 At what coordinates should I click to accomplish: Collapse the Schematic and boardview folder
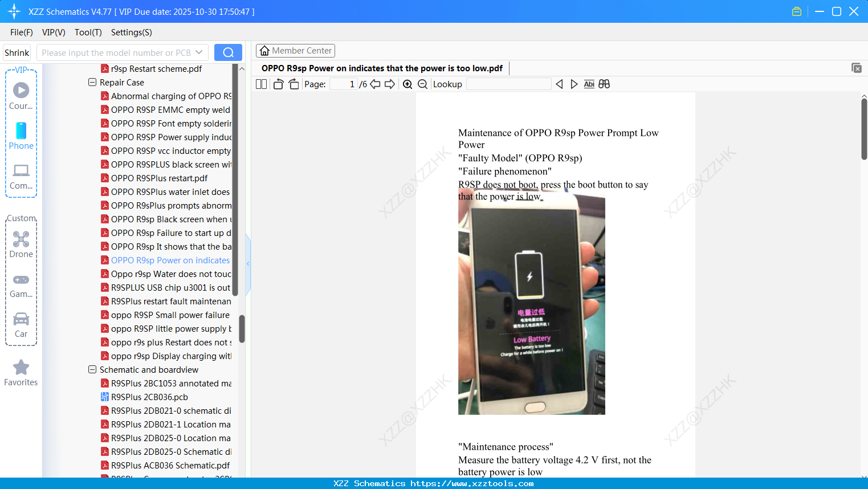point(92,370)
